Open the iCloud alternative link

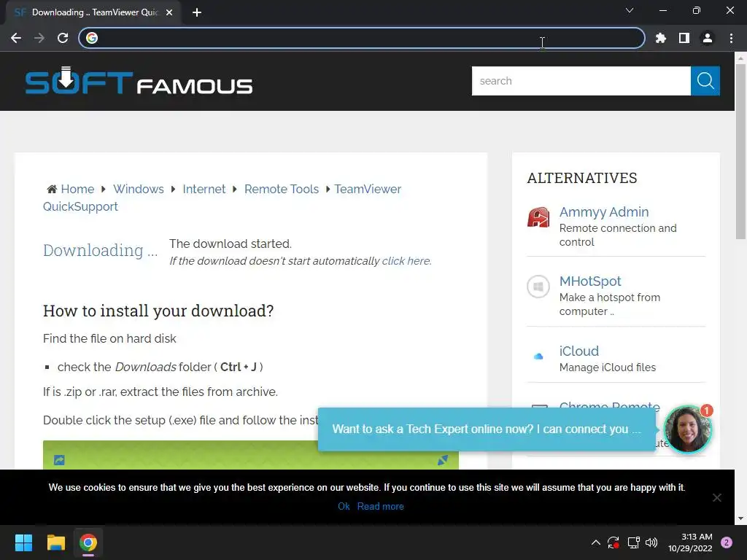coord(578,351)
